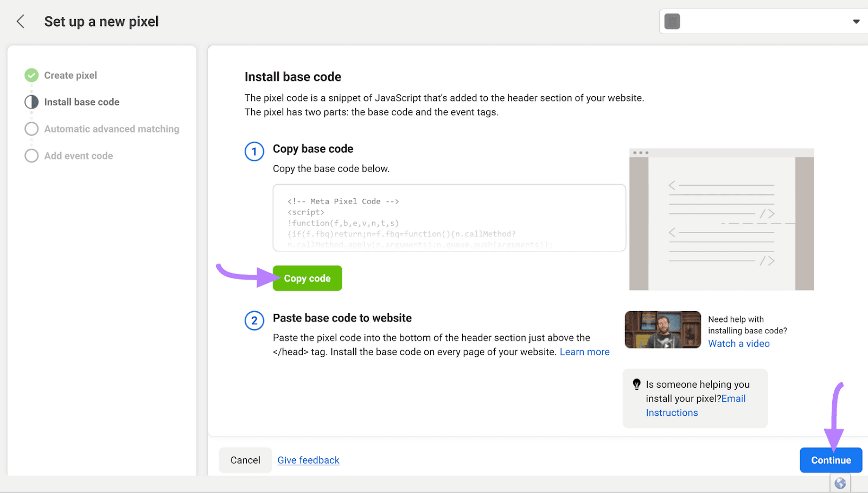This screenshot has height=493, width=868.
Task: Open the Watch a video link
Action: 738,343
